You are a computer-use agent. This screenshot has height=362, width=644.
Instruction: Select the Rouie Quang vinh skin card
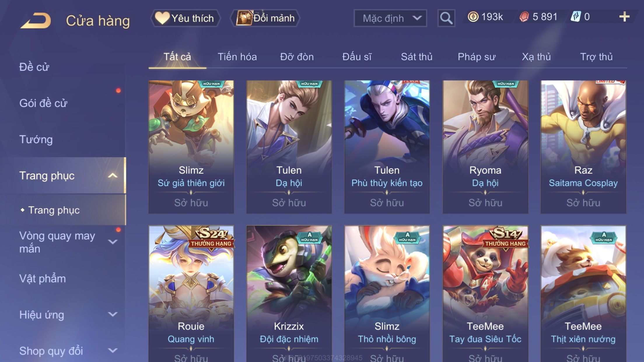pos(191,294)
